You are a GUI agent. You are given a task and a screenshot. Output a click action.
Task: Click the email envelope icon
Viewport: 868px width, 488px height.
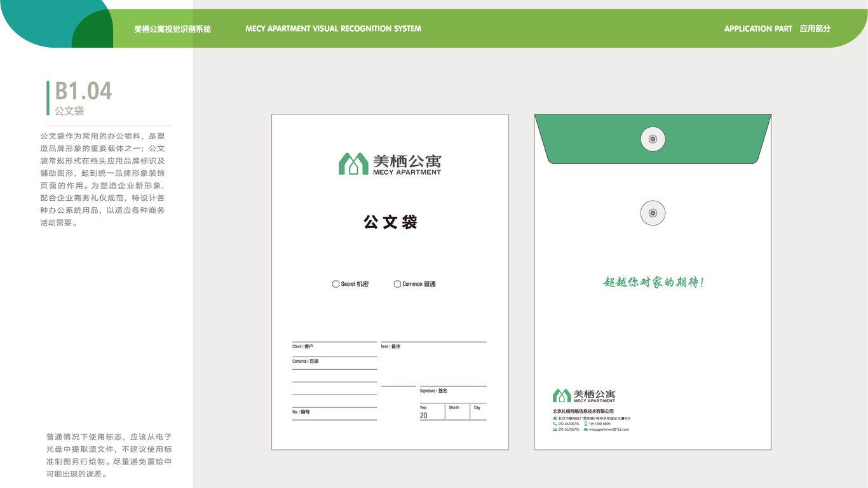point(586,430)
